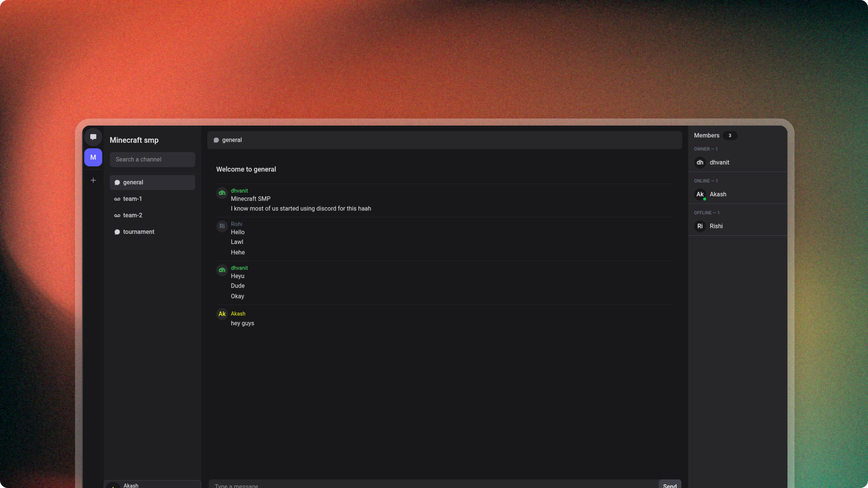Open the general text channel
This screenshot has width=868, height=488.
152,182
